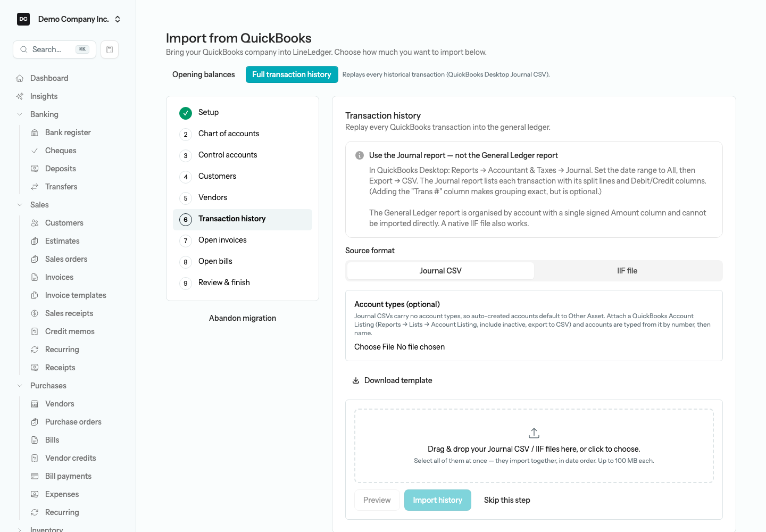This screenshot has width=766, height=532.
Task: Select the IIF file source format
Action: [627, 271]
